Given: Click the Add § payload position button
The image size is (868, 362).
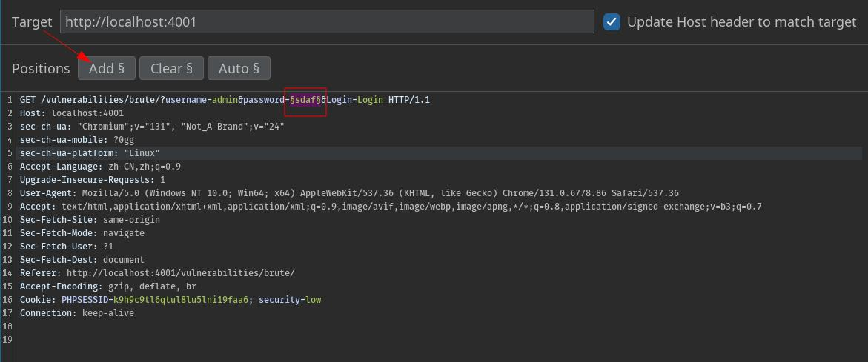Looking at the screenshot, I should [107, 68].
